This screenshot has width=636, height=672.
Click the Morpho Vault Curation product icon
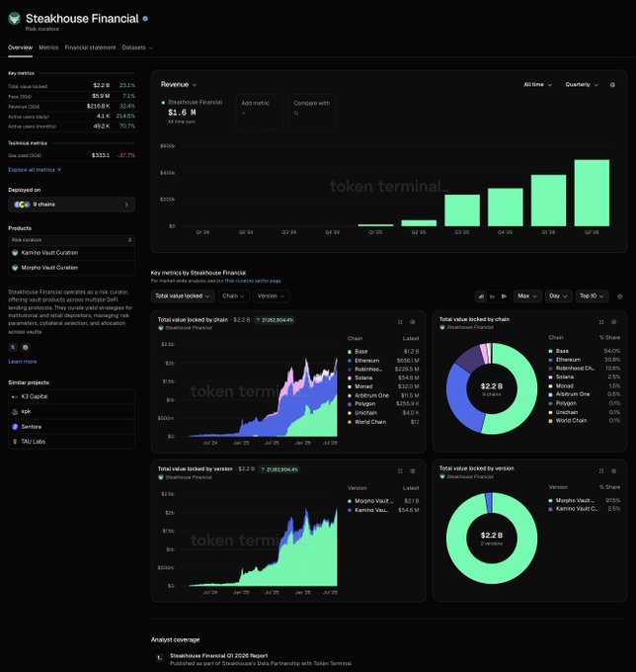pyautogui.click(x=15, y=268)
